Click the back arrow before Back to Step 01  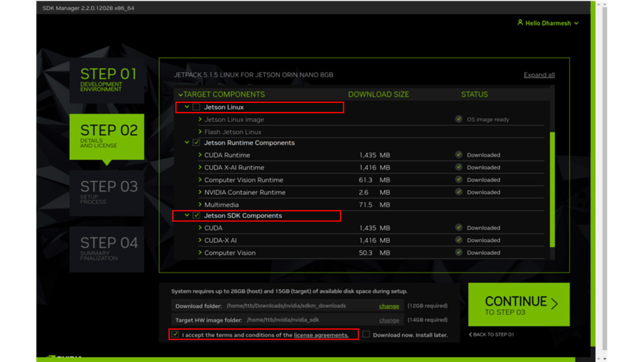[x=470, y=335]
